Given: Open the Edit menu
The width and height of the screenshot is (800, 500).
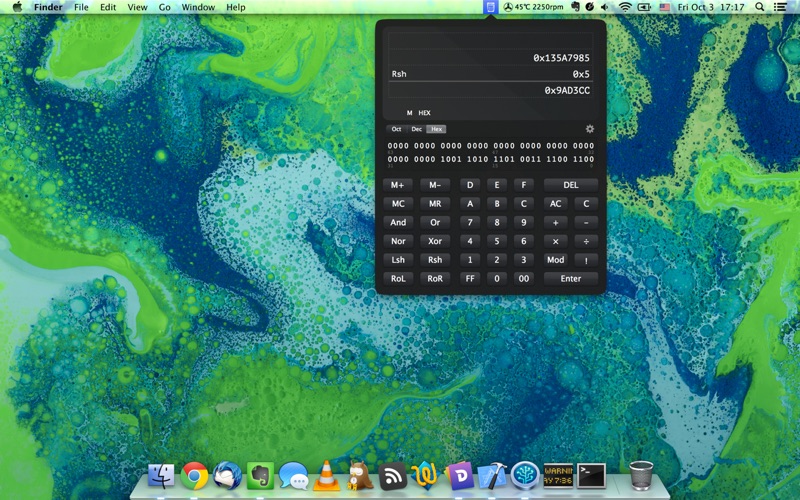Looking at the screenshot, I should point(108,7).
